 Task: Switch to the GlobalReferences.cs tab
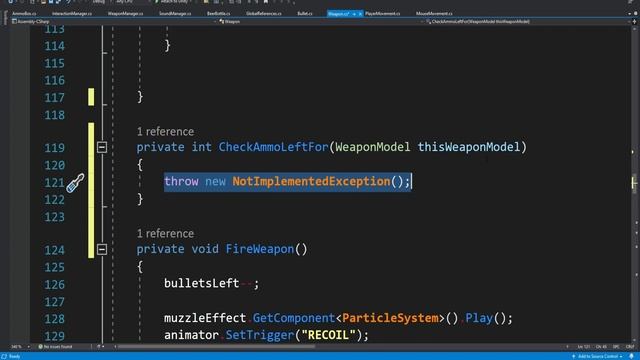(x=264, y=14)
